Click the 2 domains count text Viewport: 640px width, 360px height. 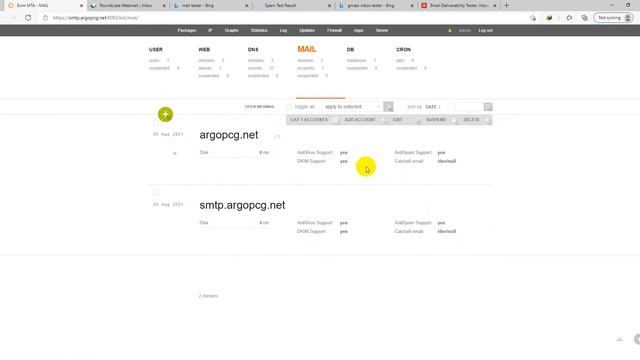coord(208,296)
